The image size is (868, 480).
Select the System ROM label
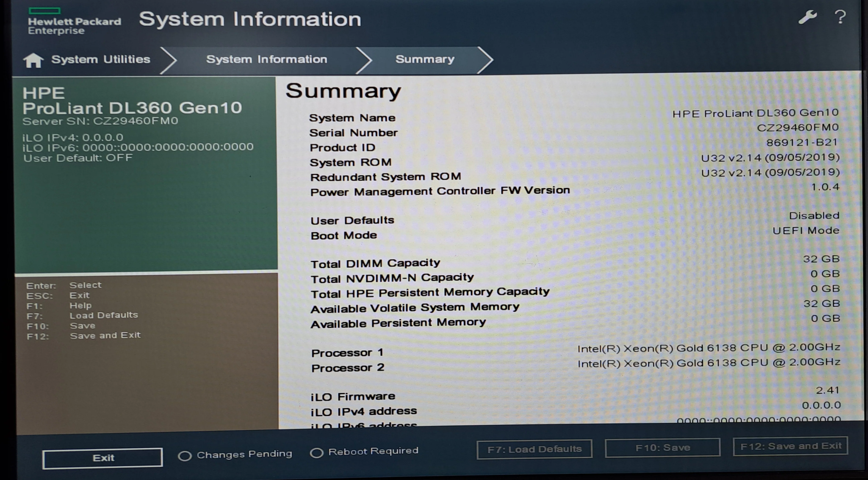coord(350,162)
